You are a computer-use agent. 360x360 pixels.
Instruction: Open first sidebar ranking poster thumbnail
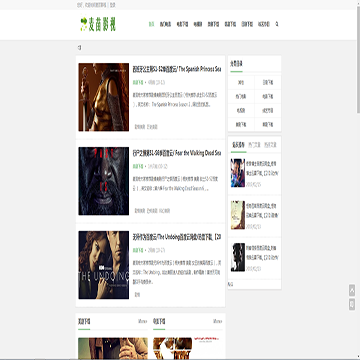(238, 173)
